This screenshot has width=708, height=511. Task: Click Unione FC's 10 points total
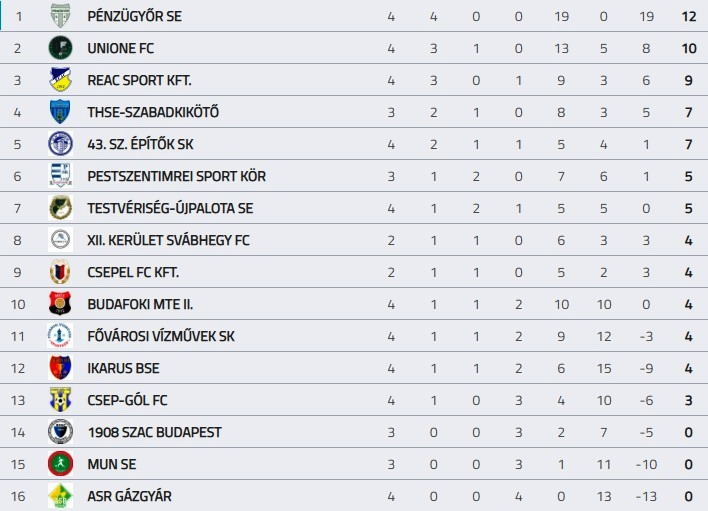[687, 48]
